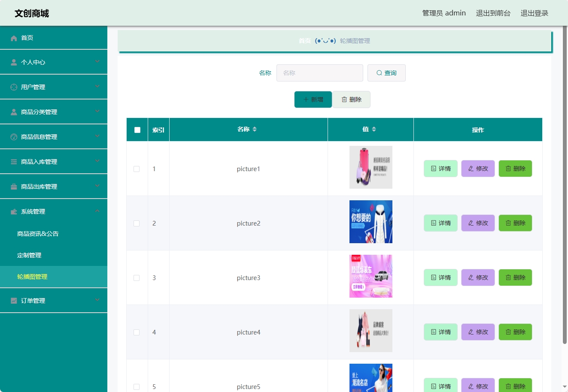Click the list icon beside 商品入库管理

[14, 162]
